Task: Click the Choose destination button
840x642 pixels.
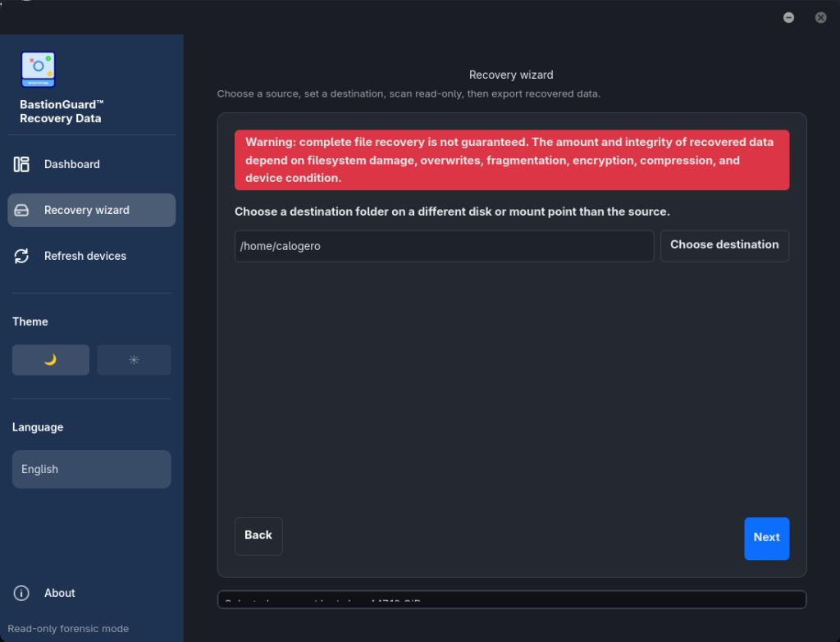Action: [x=724, y=246]
